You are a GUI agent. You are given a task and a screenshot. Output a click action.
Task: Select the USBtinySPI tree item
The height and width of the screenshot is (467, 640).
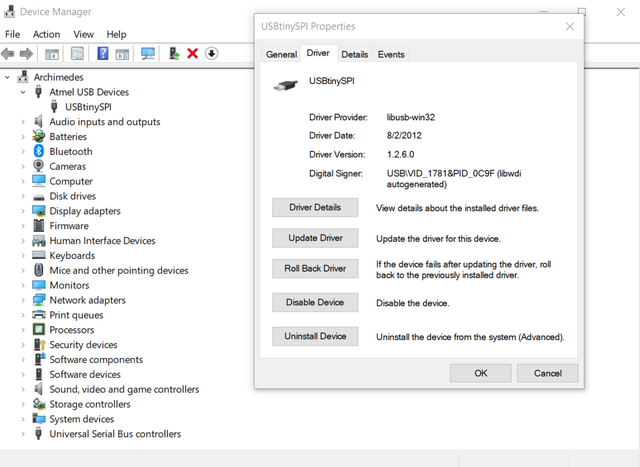pos(88,107)
